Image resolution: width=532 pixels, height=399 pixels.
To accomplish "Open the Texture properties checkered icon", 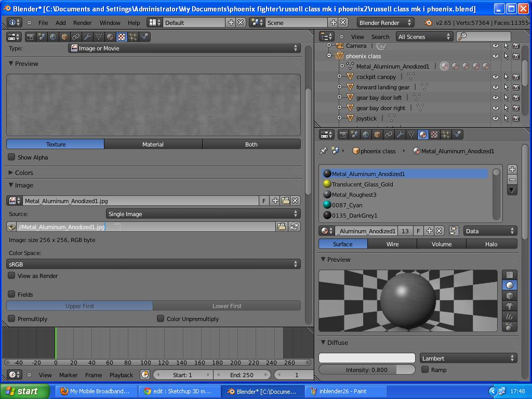I will (434, 135).
